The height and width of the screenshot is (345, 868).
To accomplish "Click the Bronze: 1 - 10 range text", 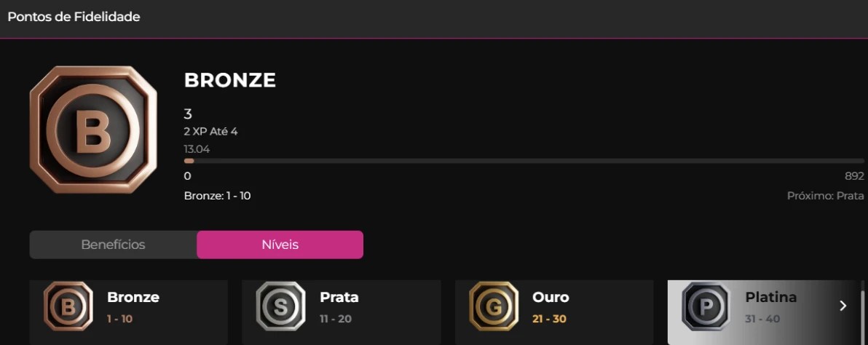I will point(217,196).
